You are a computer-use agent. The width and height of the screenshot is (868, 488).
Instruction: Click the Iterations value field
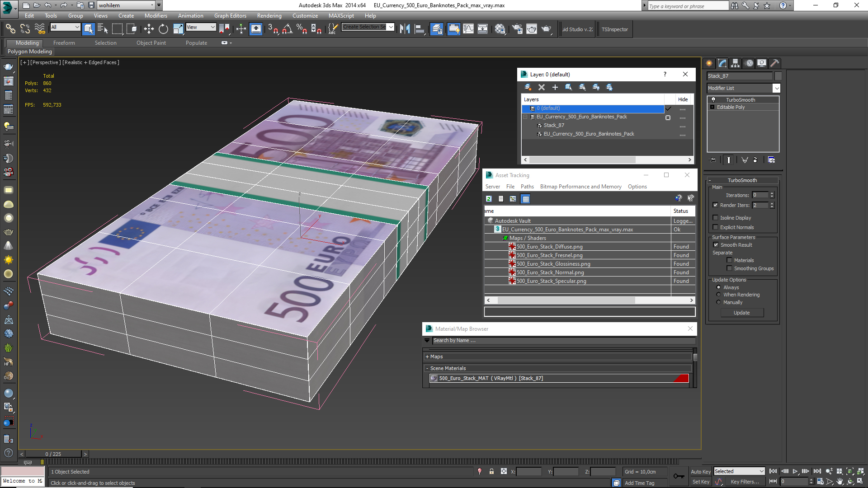(x=760, y=195)
